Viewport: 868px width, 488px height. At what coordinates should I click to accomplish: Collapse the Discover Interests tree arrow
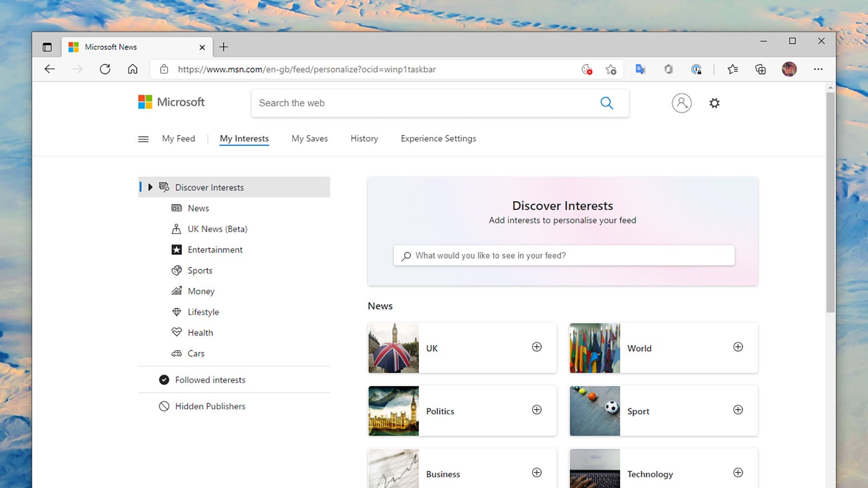click(150, 187)
